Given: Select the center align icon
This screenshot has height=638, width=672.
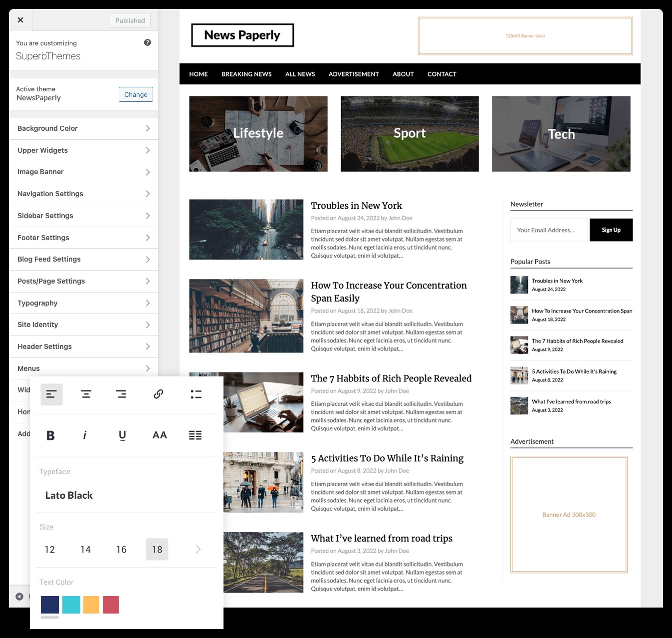Looking at the screenshot, I should tap(86, 394).
